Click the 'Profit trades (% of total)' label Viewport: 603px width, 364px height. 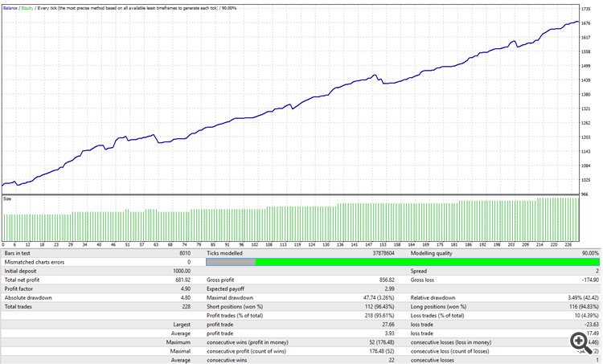click(235, 315)
